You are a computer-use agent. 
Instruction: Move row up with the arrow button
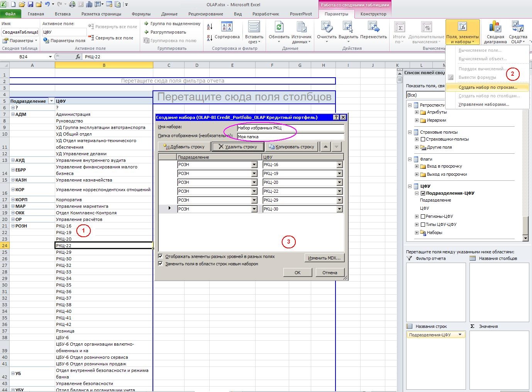[x=326, y=147]
